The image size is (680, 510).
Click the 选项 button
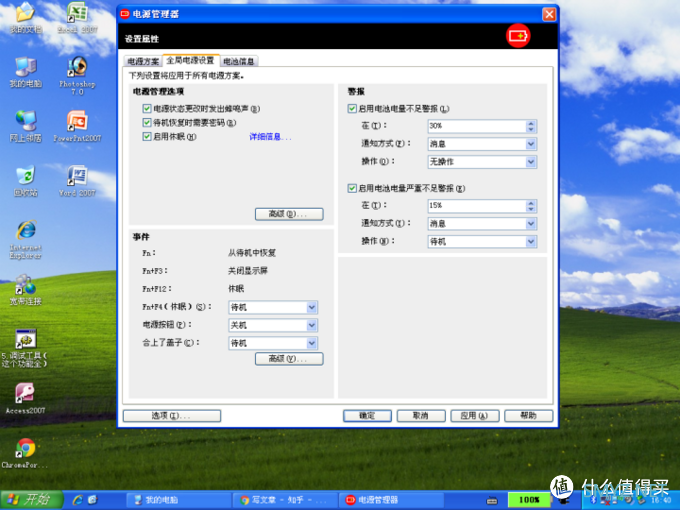[172, 416]
